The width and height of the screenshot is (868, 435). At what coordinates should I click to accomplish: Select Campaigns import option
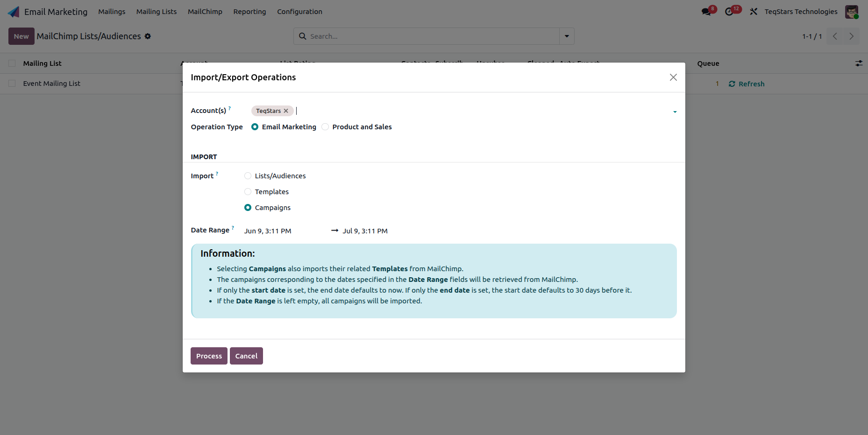pos(248,208)
